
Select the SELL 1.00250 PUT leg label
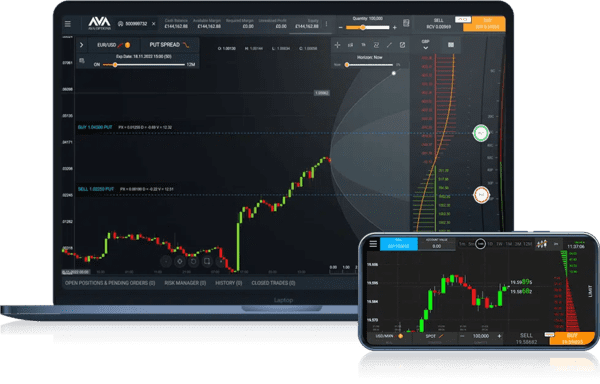point(96,189)
